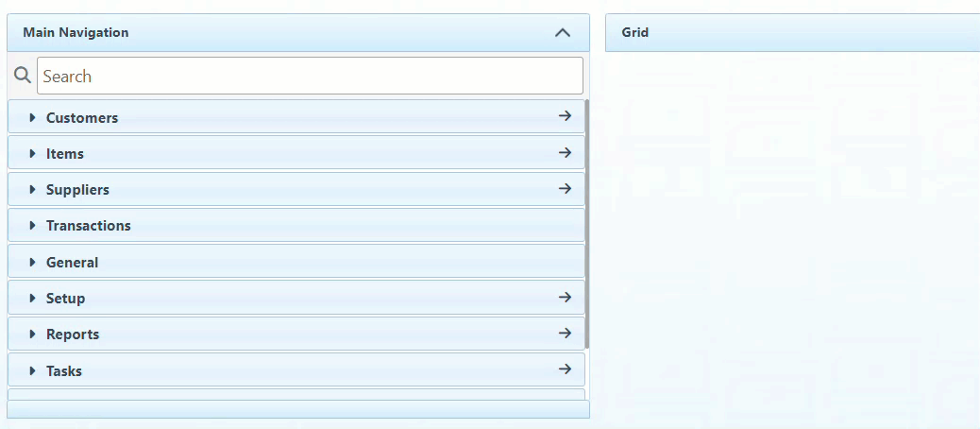Focus the Search input field
The image size is (980, 429).
(x=310, y=76)
